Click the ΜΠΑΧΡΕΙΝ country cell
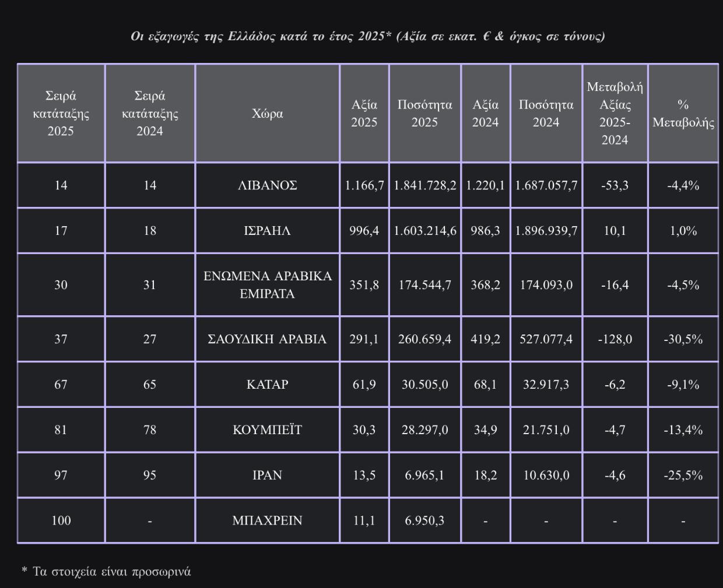 coord(267,520)
